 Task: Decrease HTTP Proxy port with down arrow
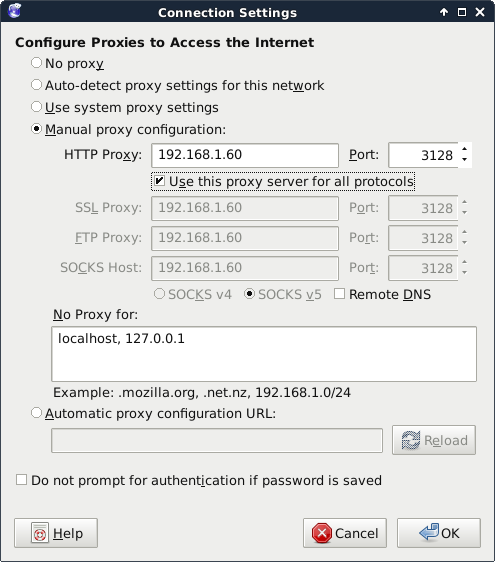(x=465, y=160)
